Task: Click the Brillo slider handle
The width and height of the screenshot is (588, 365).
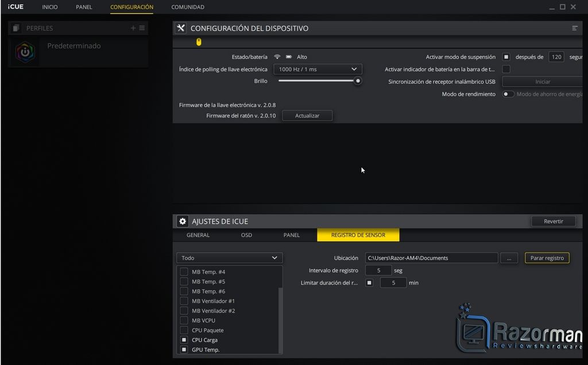Action: (x=358, y=80)
